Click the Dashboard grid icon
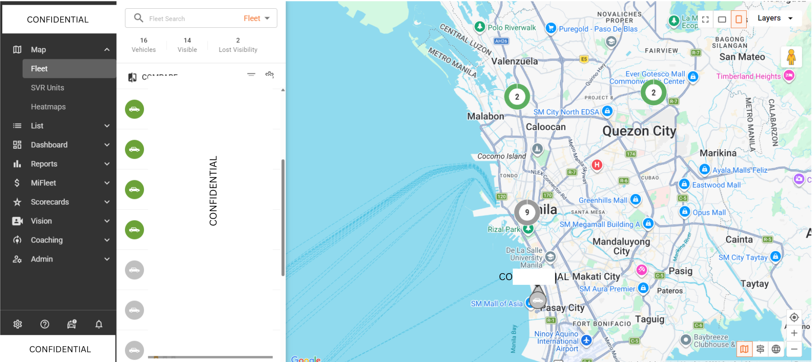Image resolution: width=812 pixels, height=362 pixels. point(17,145)
